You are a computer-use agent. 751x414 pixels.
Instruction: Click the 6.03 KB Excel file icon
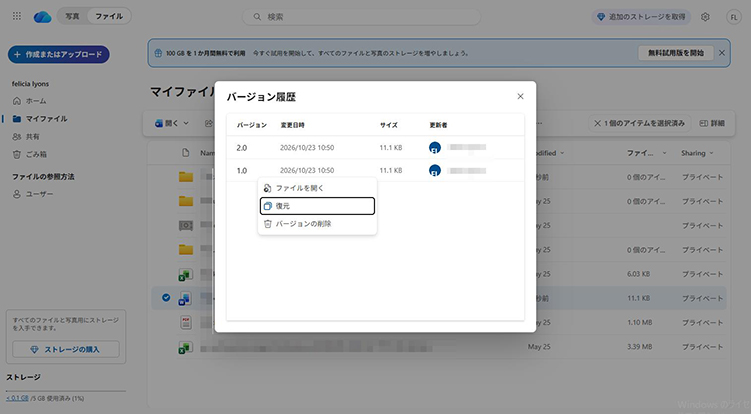click(186, 275)
